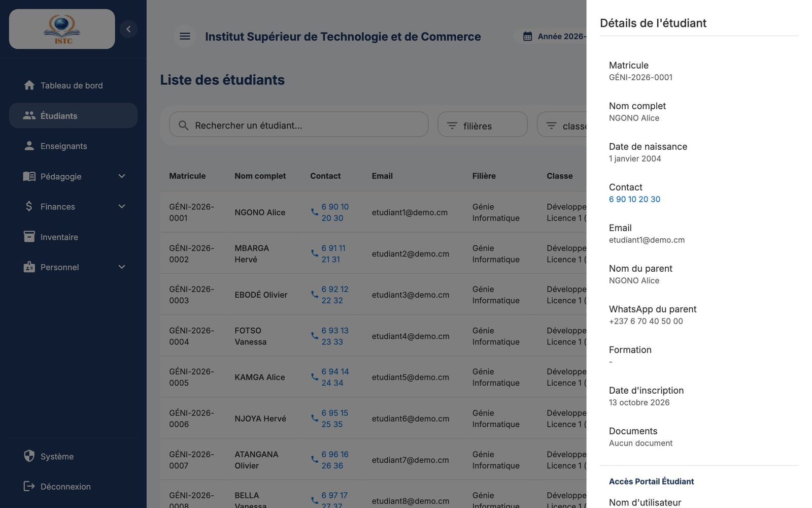812x508 pixels.
Task: Click the Nom complet column header
Action: (x=260, y=176)
